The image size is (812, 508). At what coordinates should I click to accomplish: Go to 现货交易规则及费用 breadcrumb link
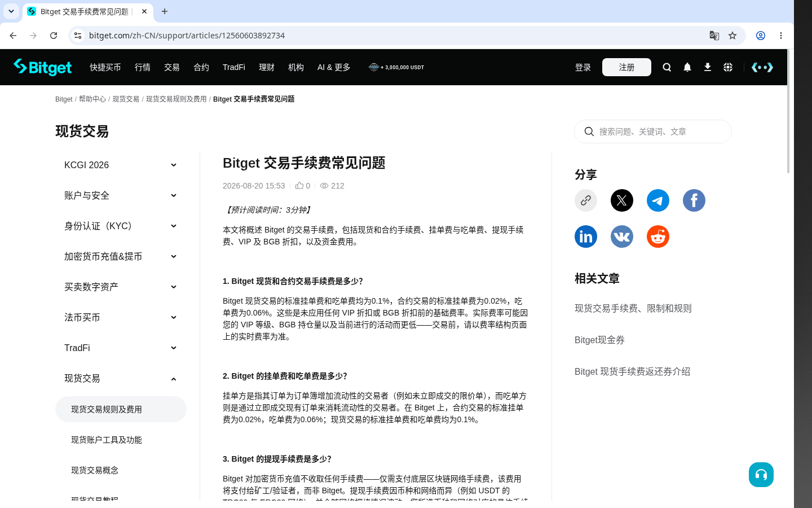click(x=176, y=99)
